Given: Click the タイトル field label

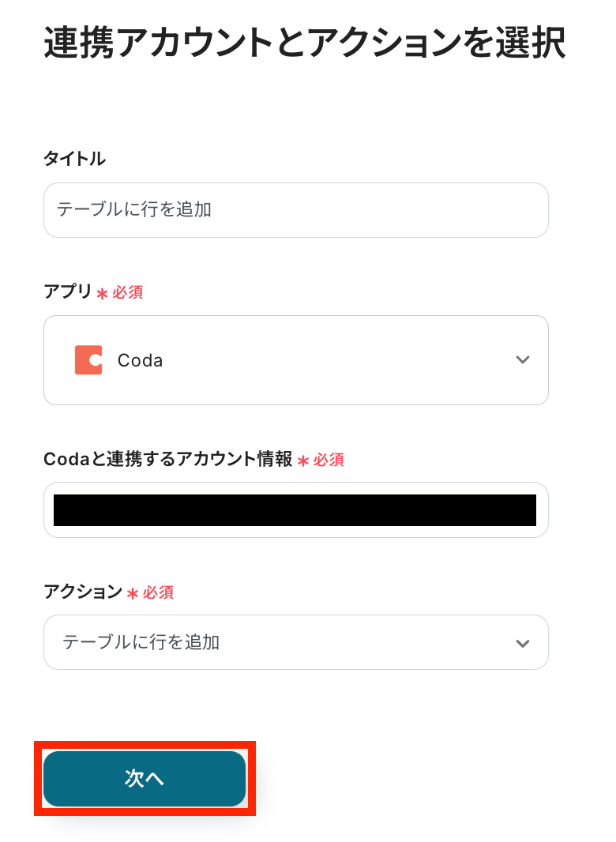Looking at the screenshot, I should pyautogui.click(x=74, y=159).
